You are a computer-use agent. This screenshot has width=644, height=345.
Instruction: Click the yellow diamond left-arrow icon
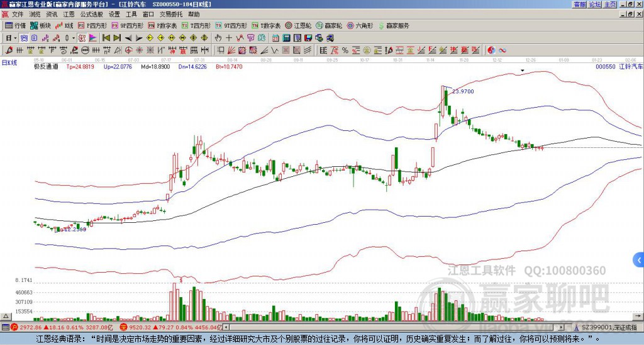coord(150,38)
